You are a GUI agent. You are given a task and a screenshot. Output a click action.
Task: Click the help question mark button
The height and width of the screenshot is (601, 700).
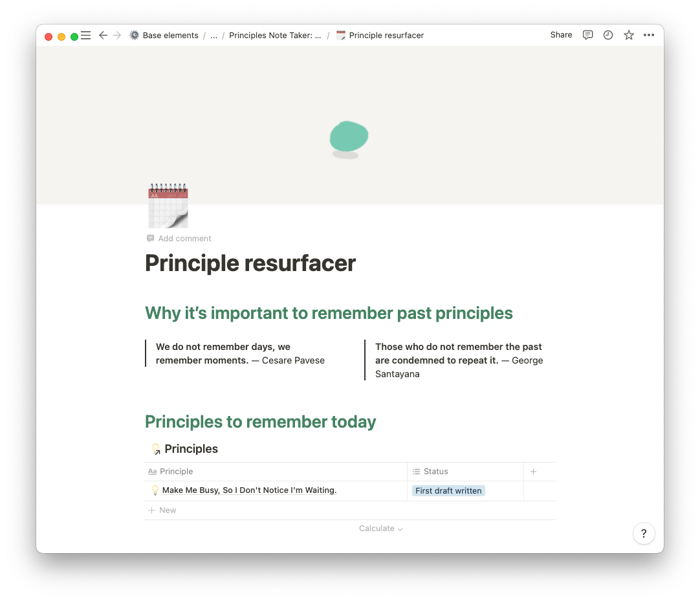pos(644,534)
